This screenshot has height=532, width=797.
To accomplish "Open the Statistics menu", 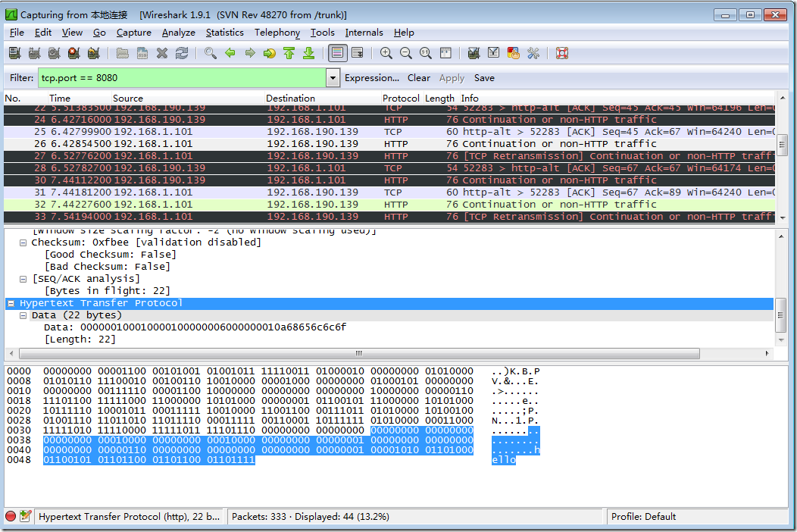I will pos(225,33).
